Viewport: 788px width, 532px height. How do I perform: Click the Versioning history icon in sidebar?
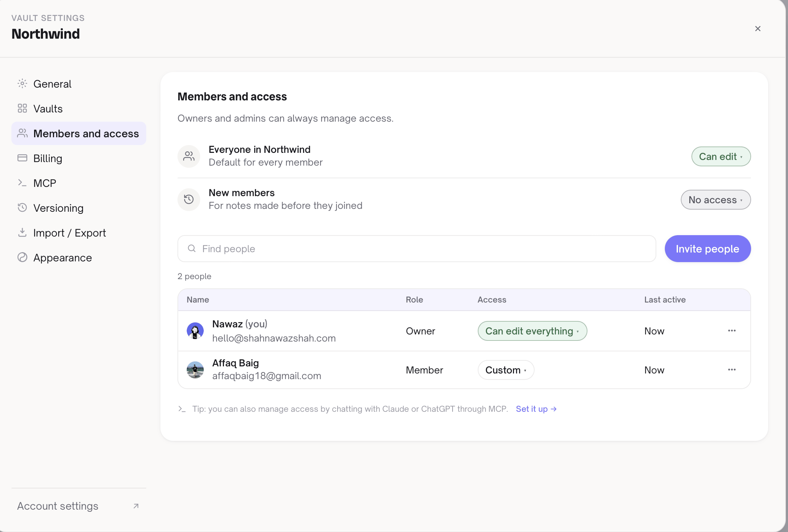[x=22, y=208]
